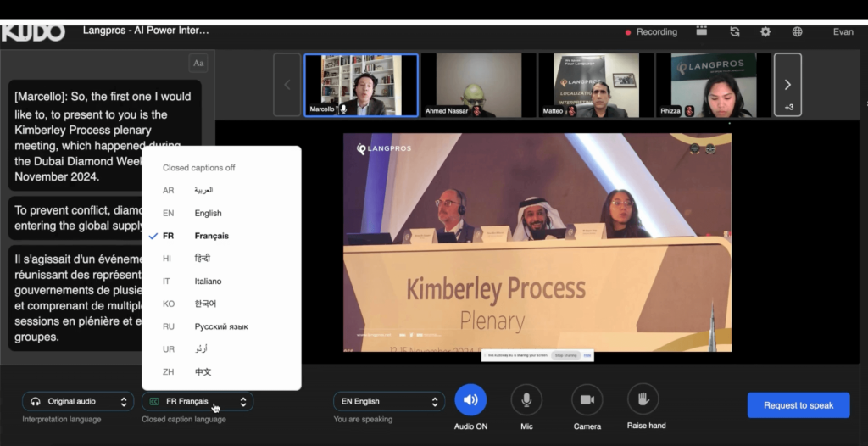Click the You are speaking label
The height and width of the screenshot is (446, 868).
[363, 420]
